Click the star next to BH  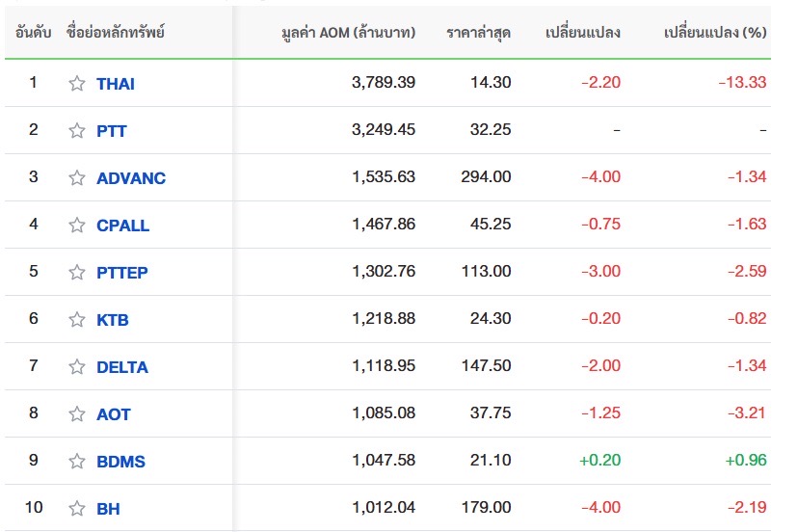coord(77,509)
